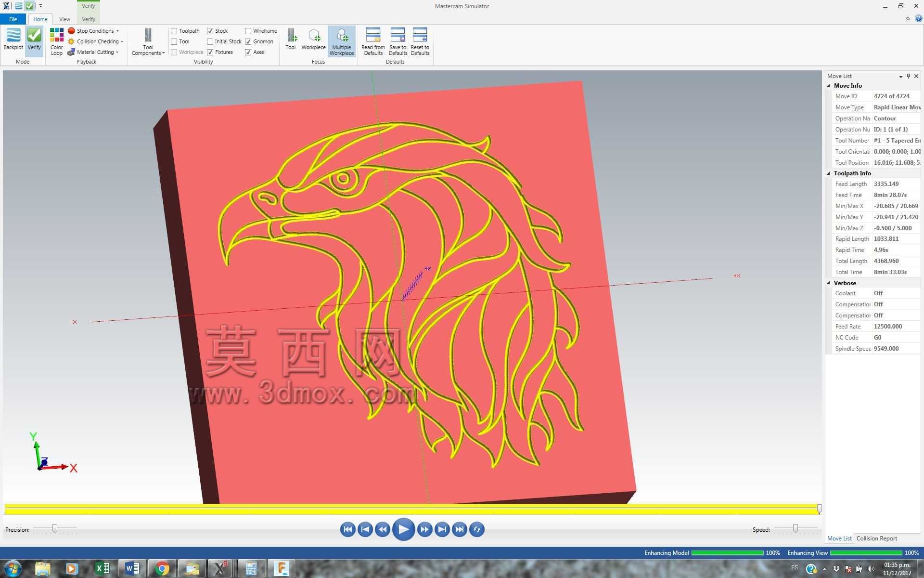Step to previous operation

click(365, 529)
